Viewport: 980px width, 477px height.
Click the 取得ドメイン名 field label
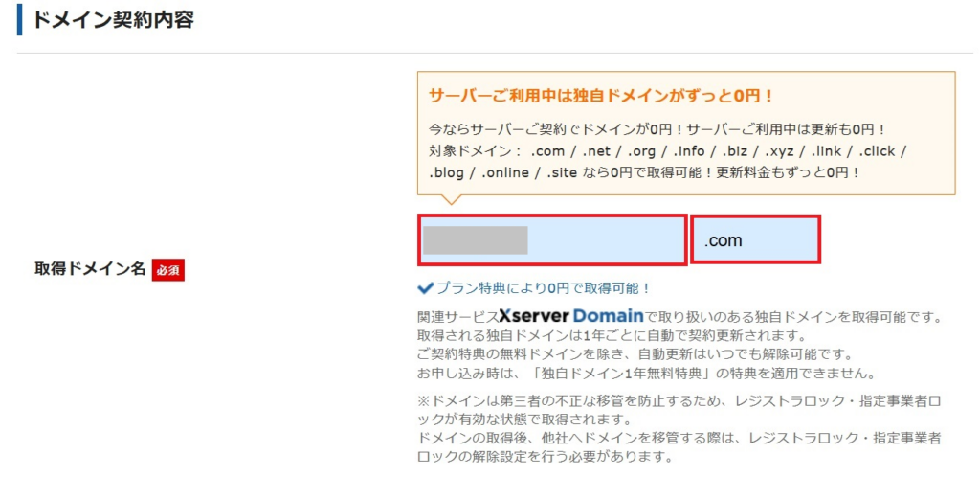(x=90, y=269)
